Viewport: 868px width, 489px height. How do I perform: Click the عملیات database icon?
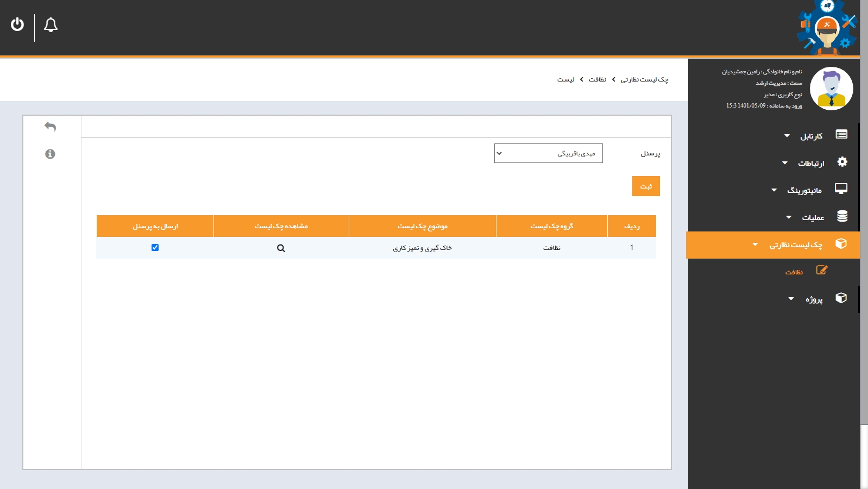tap(842, 216)
